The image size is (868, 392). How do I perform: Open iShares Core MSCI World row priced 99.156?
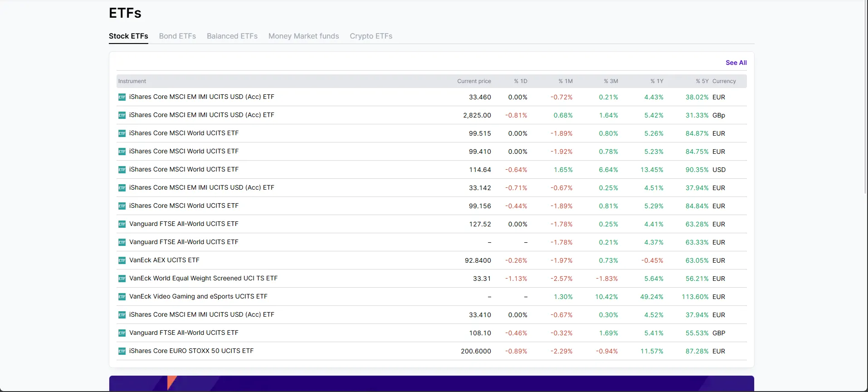pos(184,206)
